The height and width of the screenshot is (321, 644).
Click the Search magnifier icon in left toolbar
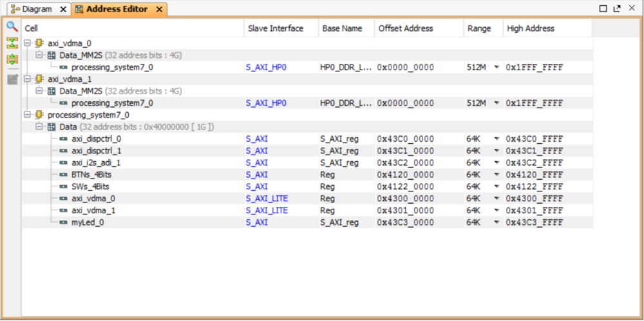12,26
